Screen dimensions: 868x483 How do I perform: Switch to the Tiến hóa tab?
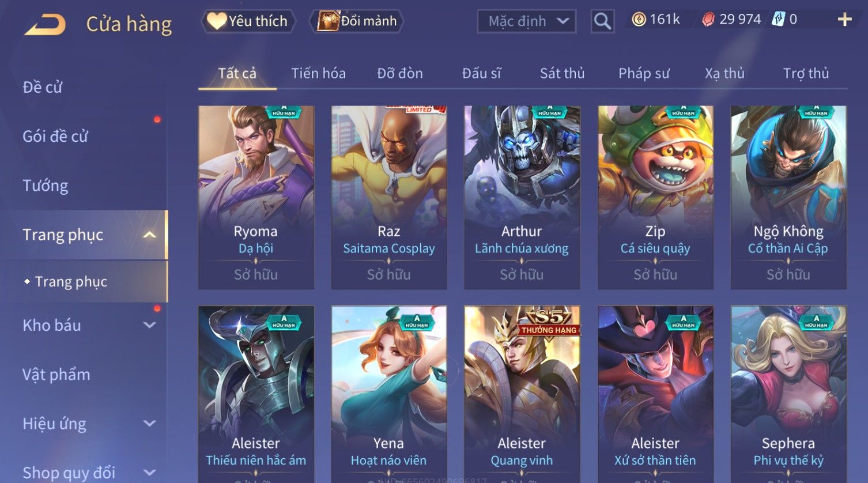318,73
